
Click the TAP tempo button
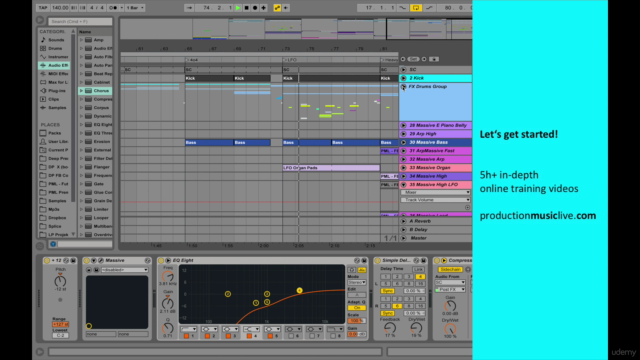click(42, 8)
